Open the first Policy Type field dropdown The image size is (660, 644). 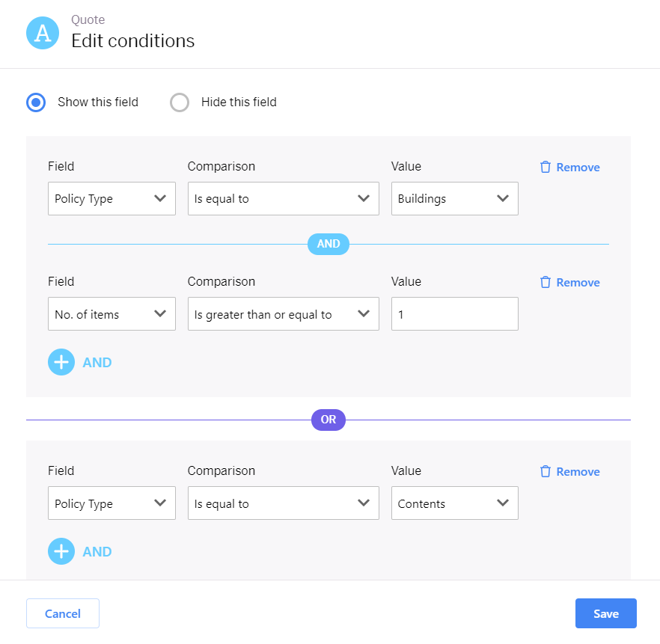(111, 198)
